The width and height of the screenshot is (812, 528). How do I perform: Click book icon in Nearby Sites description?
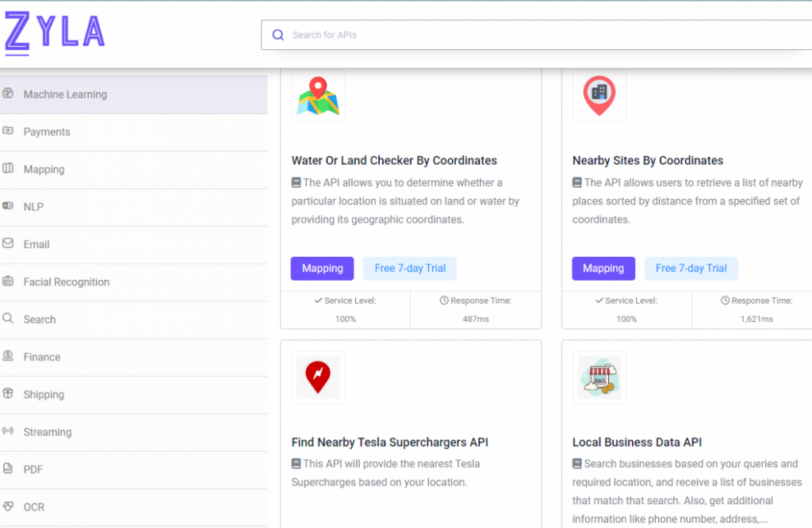(577, 182)
